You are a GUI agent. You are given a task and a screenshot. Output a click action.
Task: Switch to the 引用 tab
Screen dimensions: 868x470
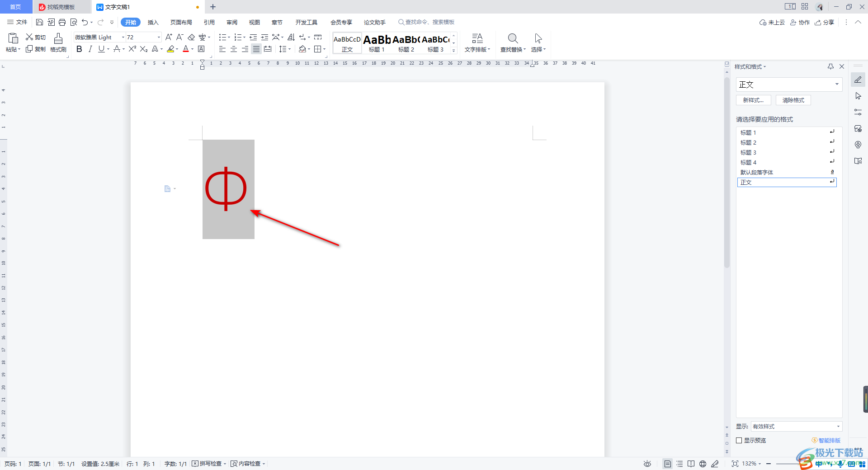[209, 22]
